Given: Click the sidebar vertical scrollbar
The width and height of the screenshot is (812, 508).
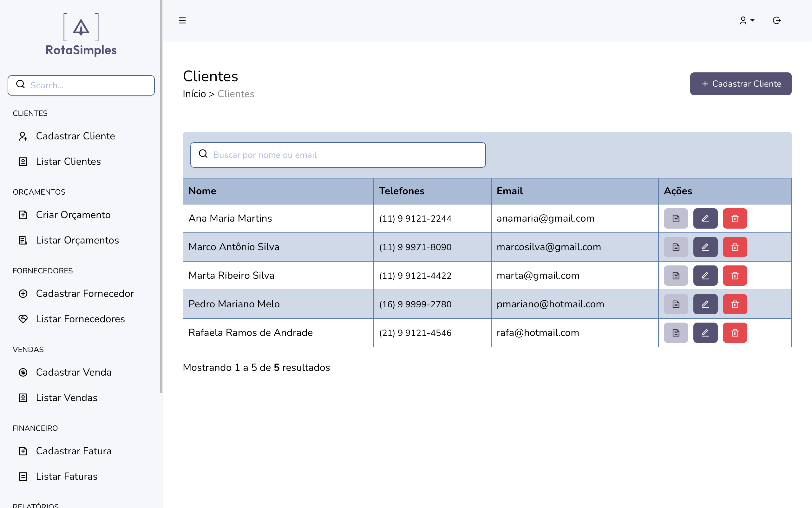Looking at the screenshot, I should [x=161, y=196].
